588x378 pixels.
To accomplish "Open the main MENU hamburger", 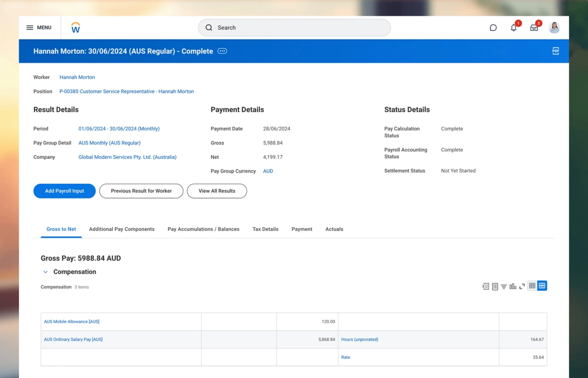I will click(38, 28).
